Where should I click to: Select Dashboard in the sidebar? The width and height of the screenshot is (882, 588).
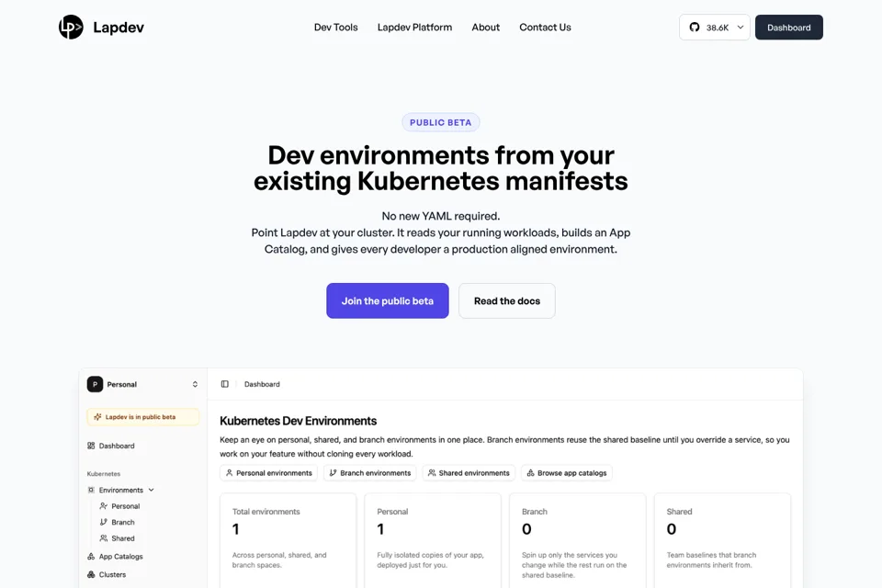click(x=117, y=446)
